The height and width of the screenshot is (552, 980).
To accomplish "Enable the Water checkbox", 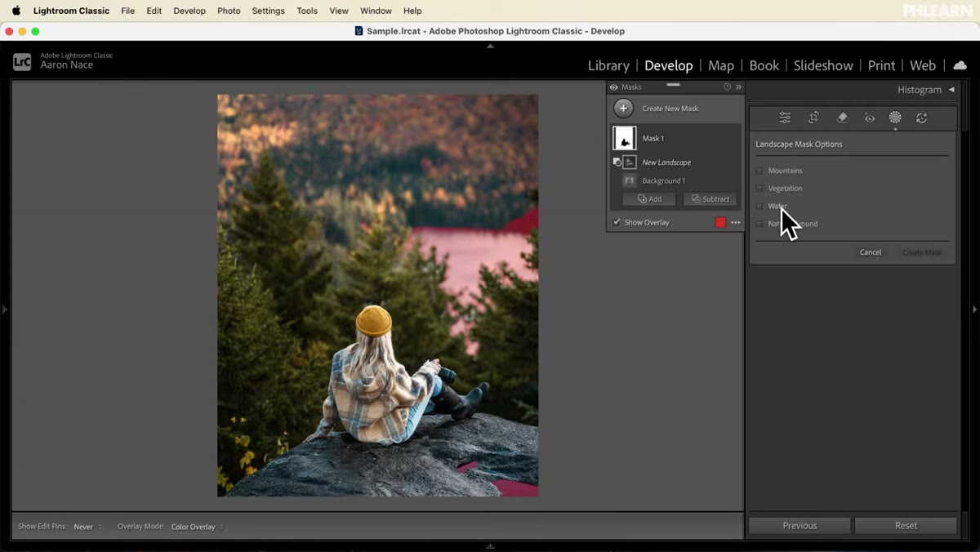I will point(759,206).
